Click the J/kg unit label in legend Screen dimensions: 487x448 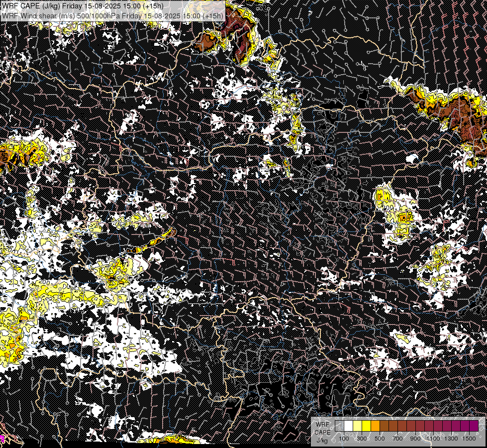[x=322, y=441]
